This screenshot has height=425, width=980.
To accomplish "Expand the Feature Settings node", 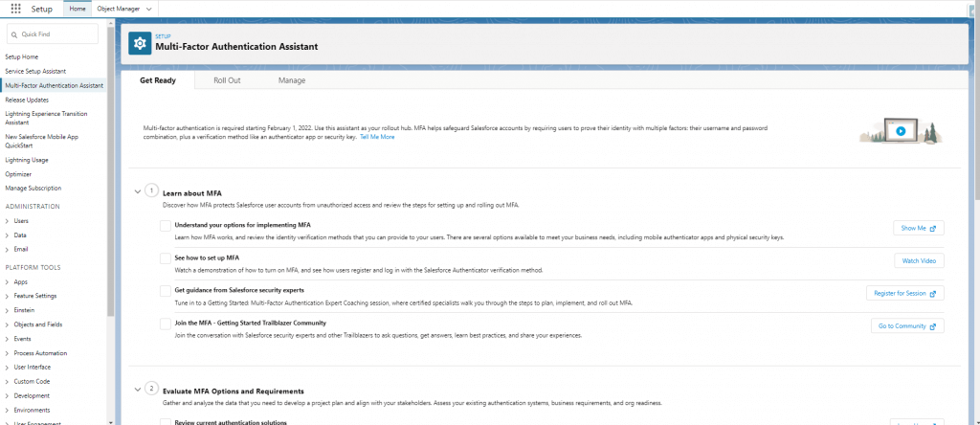I will [x=7, y=296].
